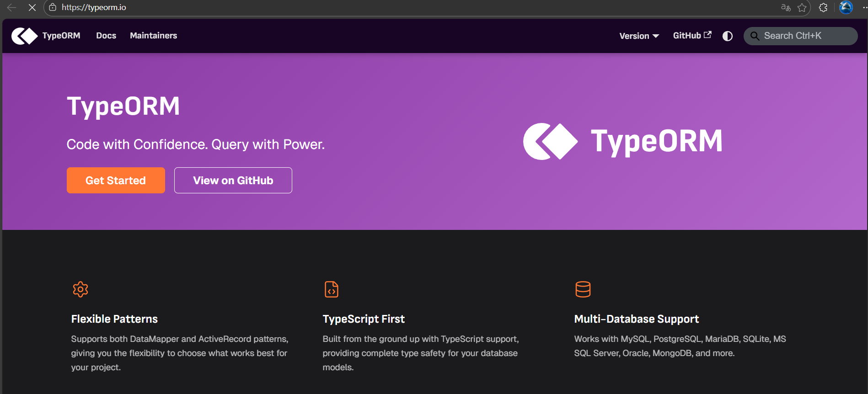Viewport: 868px width, 394px height.
Task: Open the Maintainers page
Action: 153,36
